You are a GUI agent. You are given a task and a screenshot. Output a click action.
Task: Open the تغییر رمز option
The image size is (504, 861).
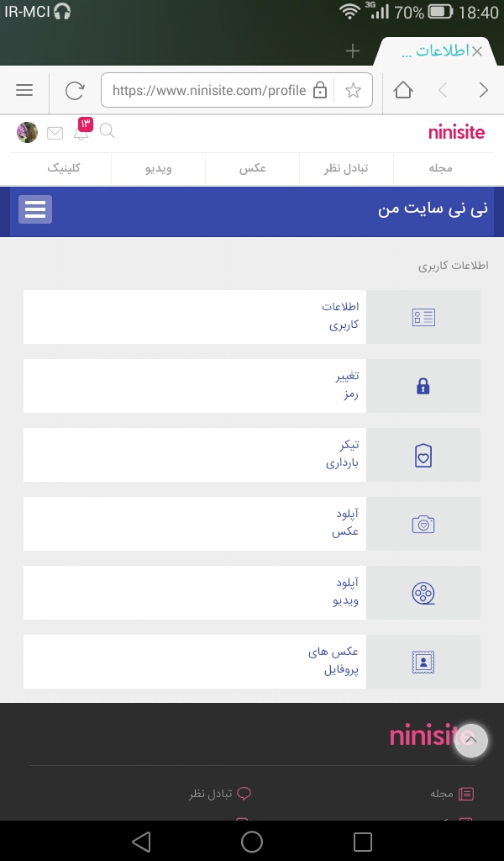(x=252, y=386)
